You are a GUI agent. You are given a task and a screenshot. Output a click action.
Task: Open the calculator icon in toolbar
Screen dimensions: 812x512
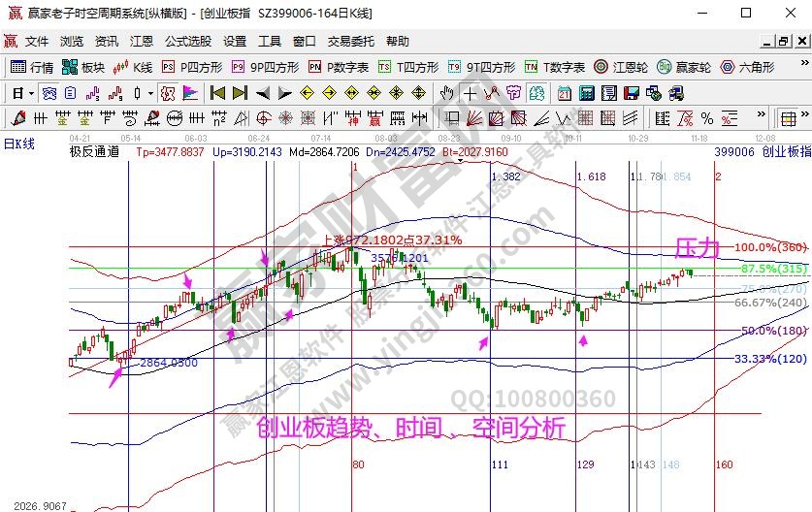pyautogui.click(x=586, y=93)
